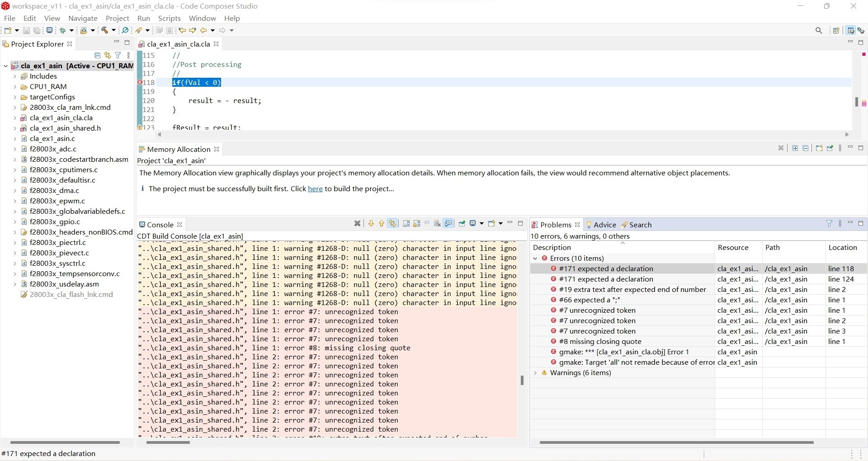This screenshot has height=461, width=868.
Task: Click Memory Allocation Expand All icon
Action: [x=795, y=148]
